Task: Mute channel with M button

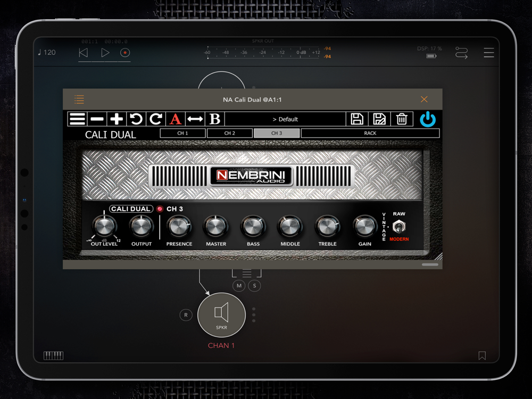Action: [x=239, y=286]
